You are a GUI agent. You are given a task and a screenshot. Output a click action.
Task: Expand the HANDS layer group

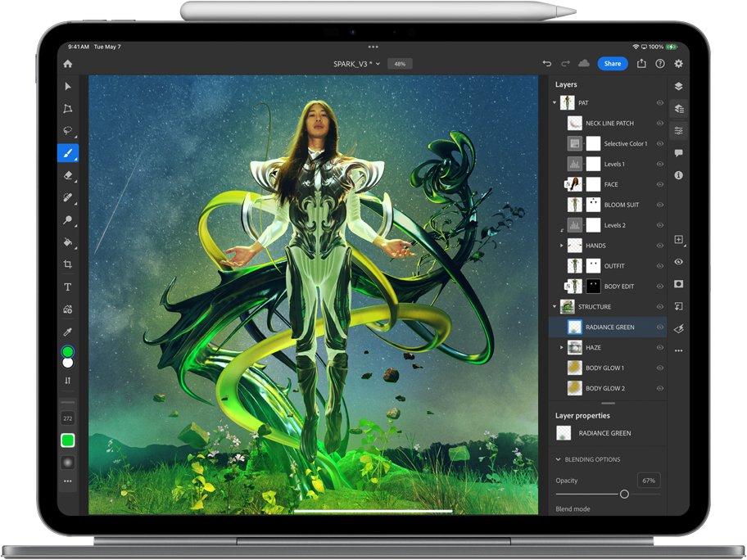562,246
